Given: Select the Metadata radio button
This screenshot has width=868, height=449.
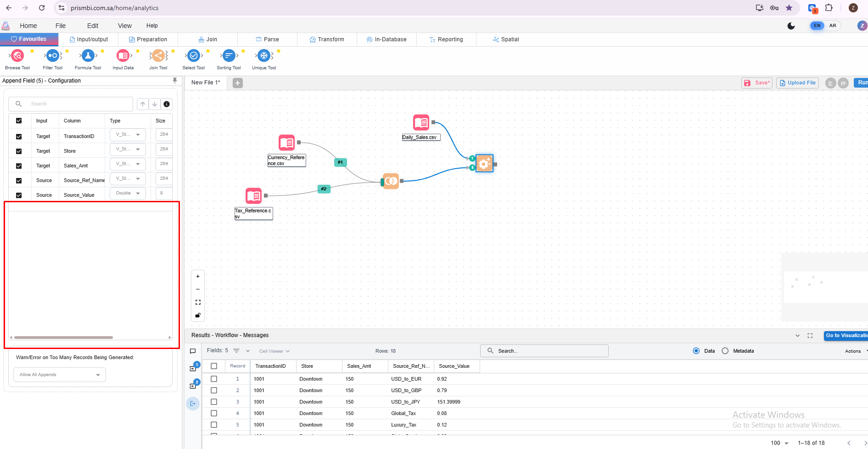Looking at the screenshot, I should 725,351.
